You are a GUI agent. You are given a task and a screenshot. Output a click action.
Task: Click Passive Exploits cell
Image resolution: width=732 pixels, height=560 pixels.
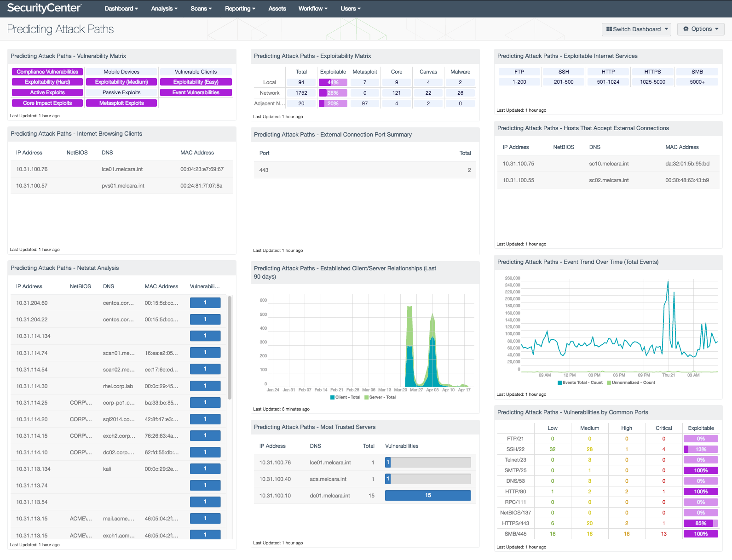[x=121, y=92]
